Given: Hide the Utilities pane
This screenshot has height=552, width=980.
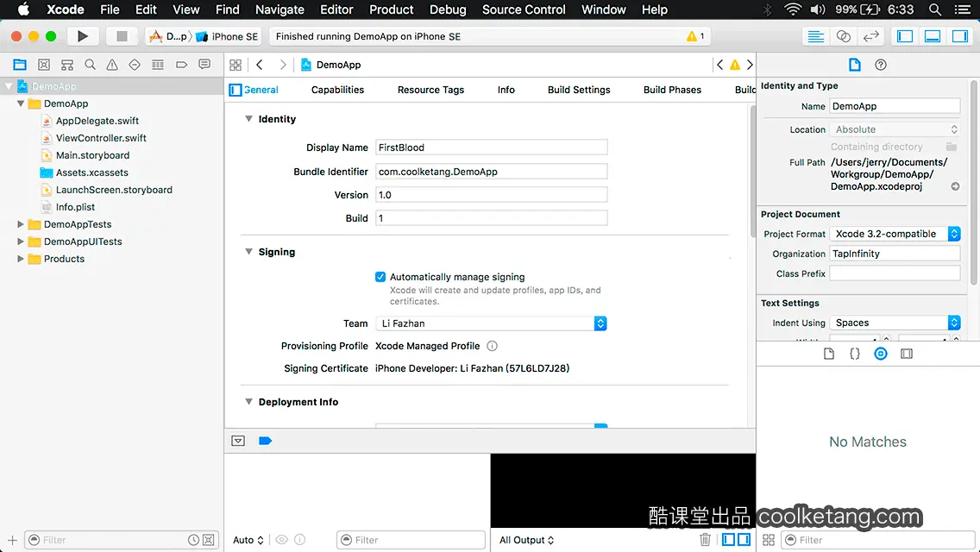Looking at the screenshot, I should [x=960, y=36].
